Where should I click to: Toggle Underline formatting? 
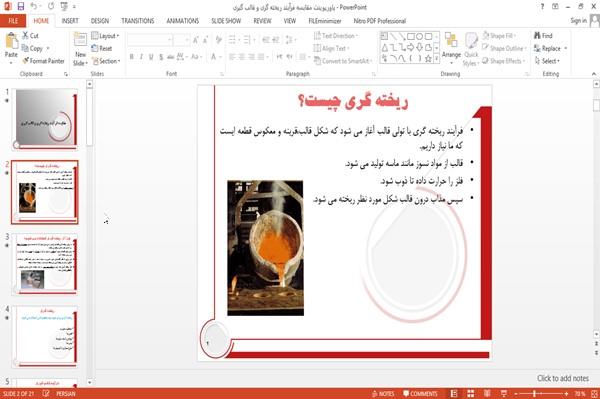click(151, 57)
